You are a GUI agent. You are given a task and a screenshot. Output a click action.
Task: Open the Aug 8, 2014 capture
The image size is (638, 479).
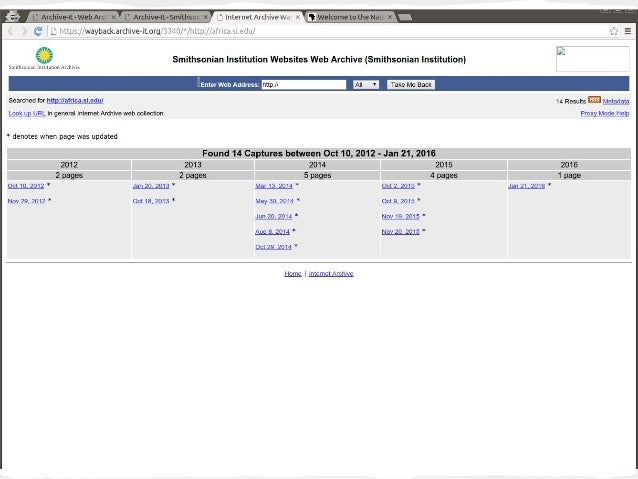(x=272, y=232)
